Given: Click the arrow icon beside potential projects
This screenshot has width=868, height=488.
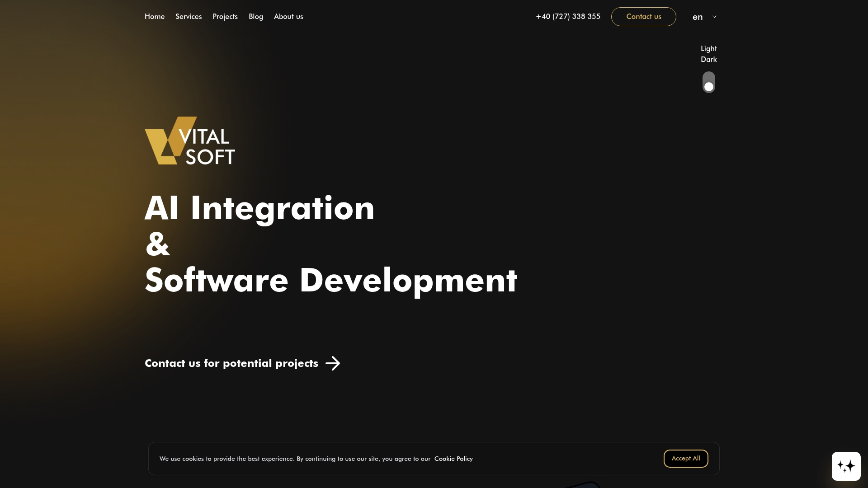Looking at the screenshot, I should (x=333, y=363).
